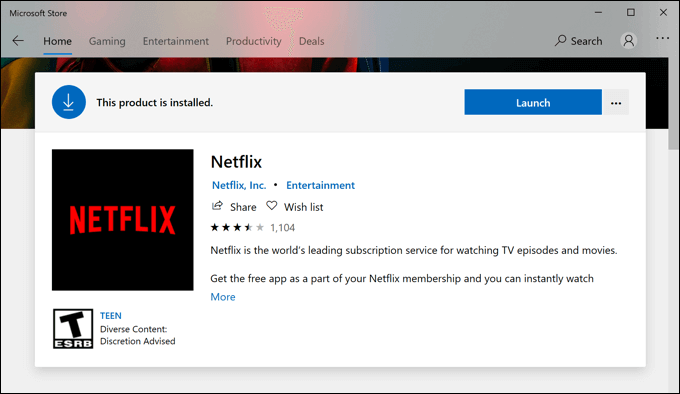Click the Netflix app logo image
The width and height of the screenshot is (680, 394).
coord(123,220)
